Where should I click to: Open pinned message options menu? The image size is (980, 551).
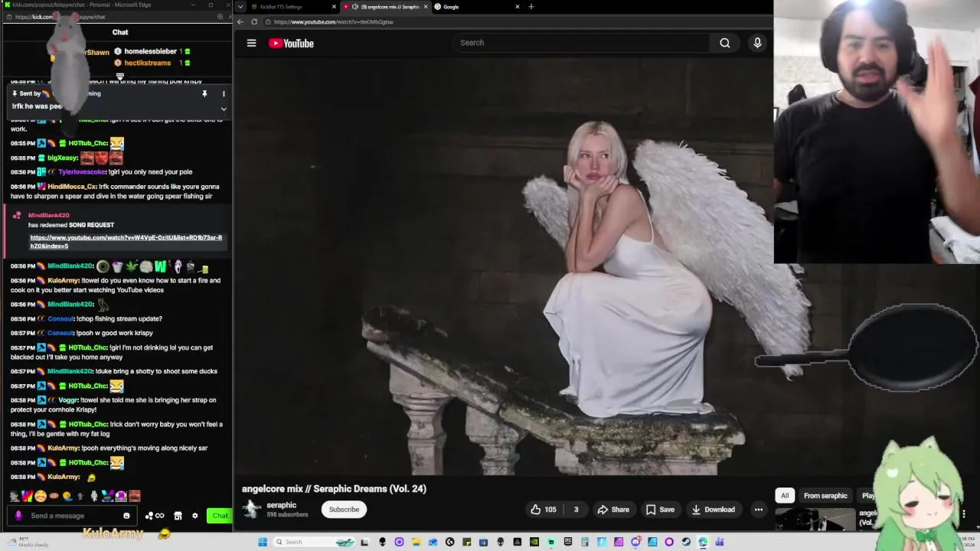(x=224, y=93)
